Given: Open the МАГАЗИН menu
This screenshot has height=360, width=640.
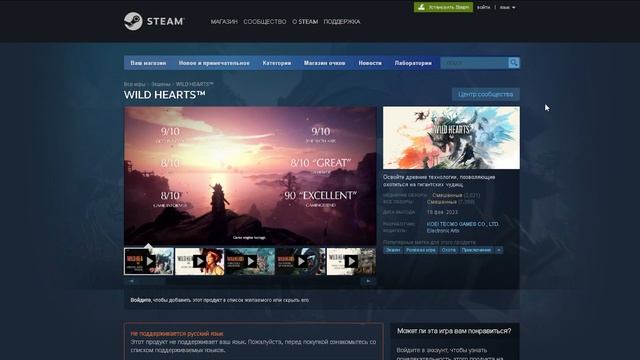Looking at the screenshot, I should coord(224,22).
